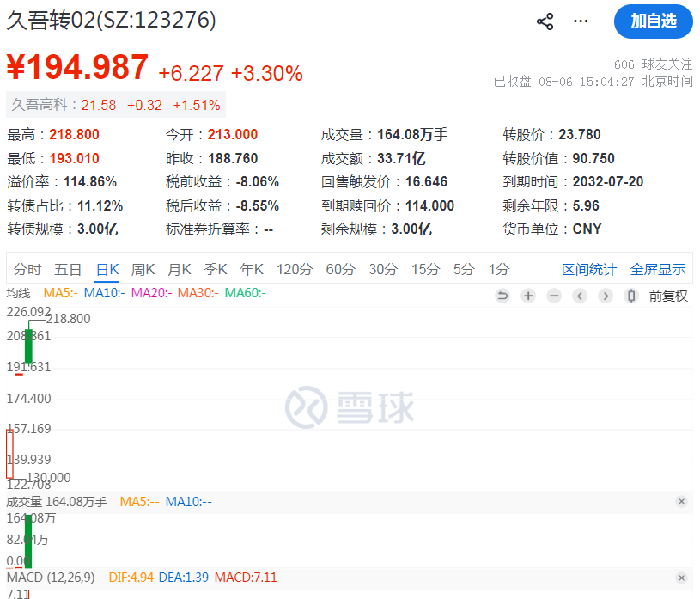The width and height of the screenshot is (700, 599).
Task: Select the 年K chart tab
Action: [252, 269]
